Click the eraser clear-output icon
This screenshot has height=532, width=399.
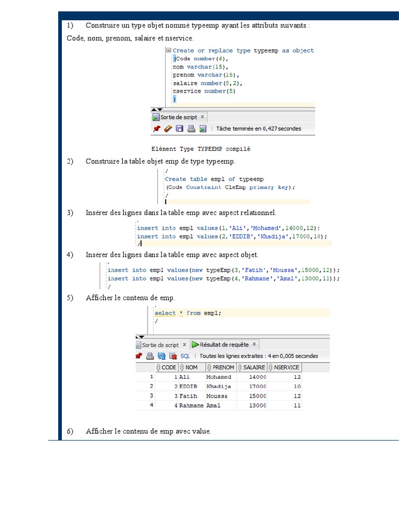point(168,129)
